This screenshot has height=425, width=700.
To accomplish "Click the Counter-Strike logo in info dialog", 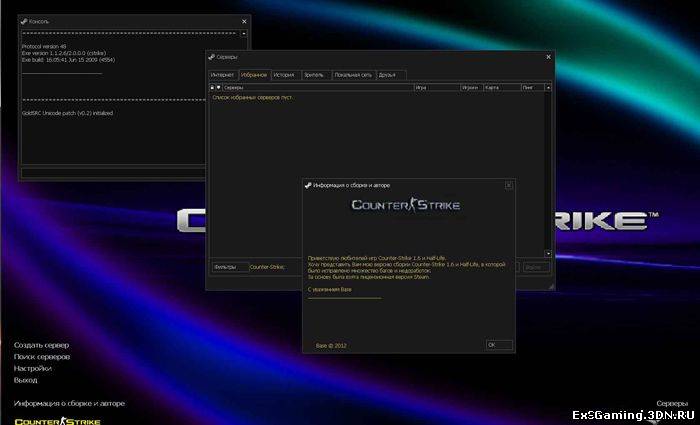I will pos(406,205).
